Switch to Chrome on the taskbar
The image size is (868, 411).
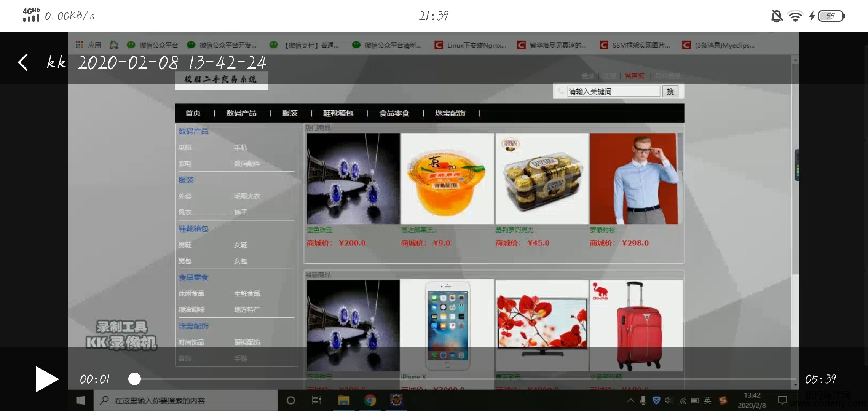click(x=370, y=400)
